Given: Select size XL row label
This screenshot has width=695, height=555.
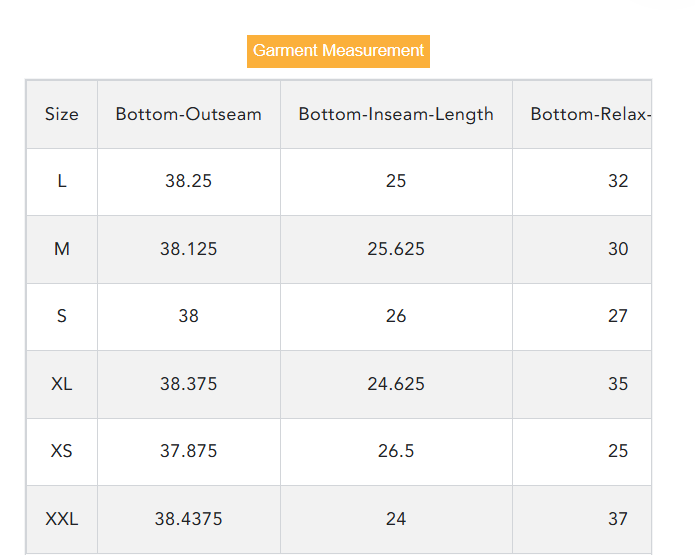Looking at the screenshot, I should [x=62, y=384].
